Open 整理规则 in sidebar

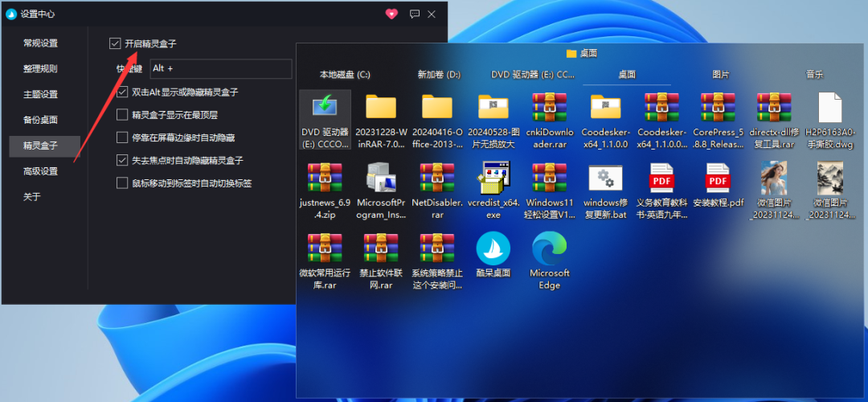click(40, 68)
